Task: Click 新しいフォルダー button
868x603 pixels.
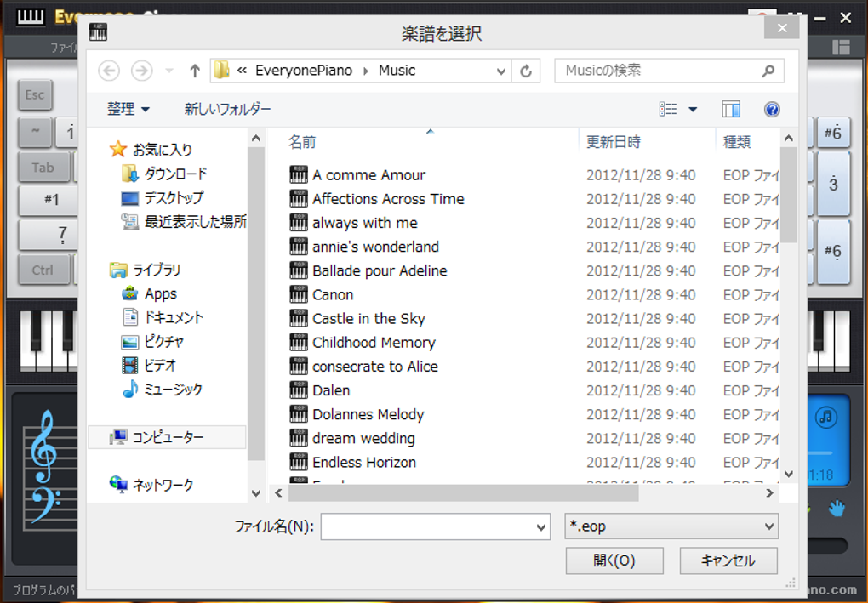Action: [227, 109]
